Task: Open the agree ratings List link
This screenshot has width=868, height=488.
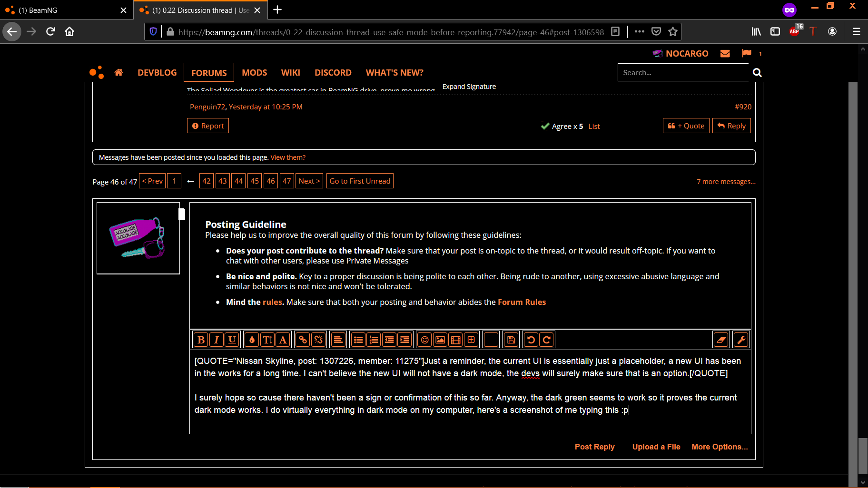Action: coord(594,127)
